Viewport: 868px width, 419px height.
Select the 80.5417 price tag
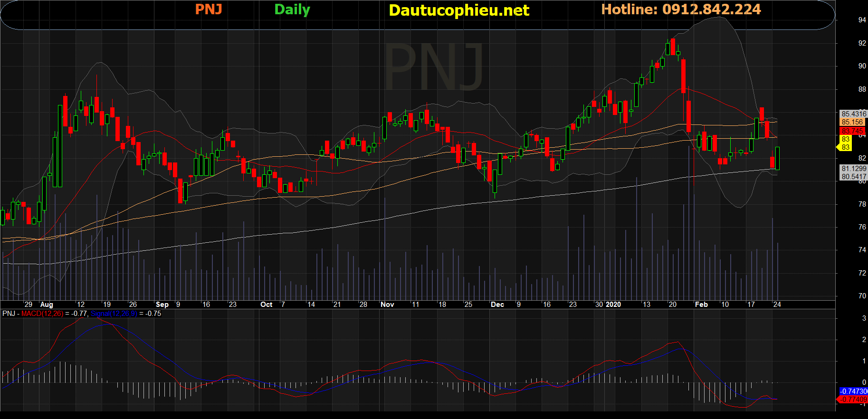[x=853, y=177]
